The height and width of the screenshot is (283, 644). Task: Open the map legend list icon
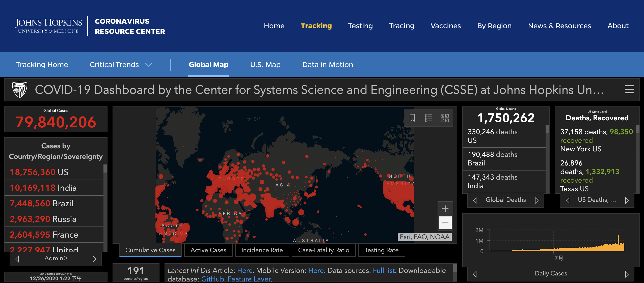(428, 118)
